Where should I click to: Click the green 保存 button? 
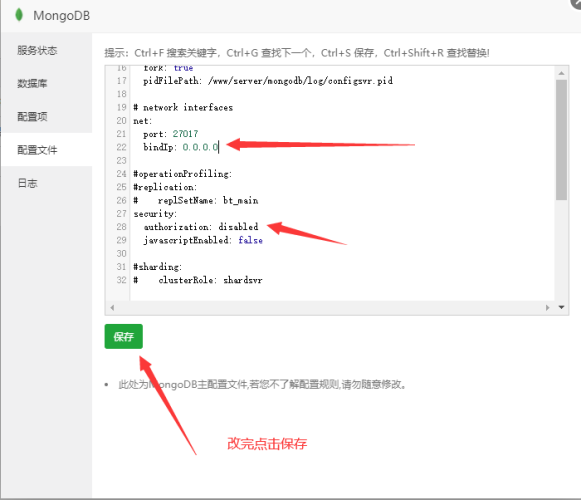[123, 336]
